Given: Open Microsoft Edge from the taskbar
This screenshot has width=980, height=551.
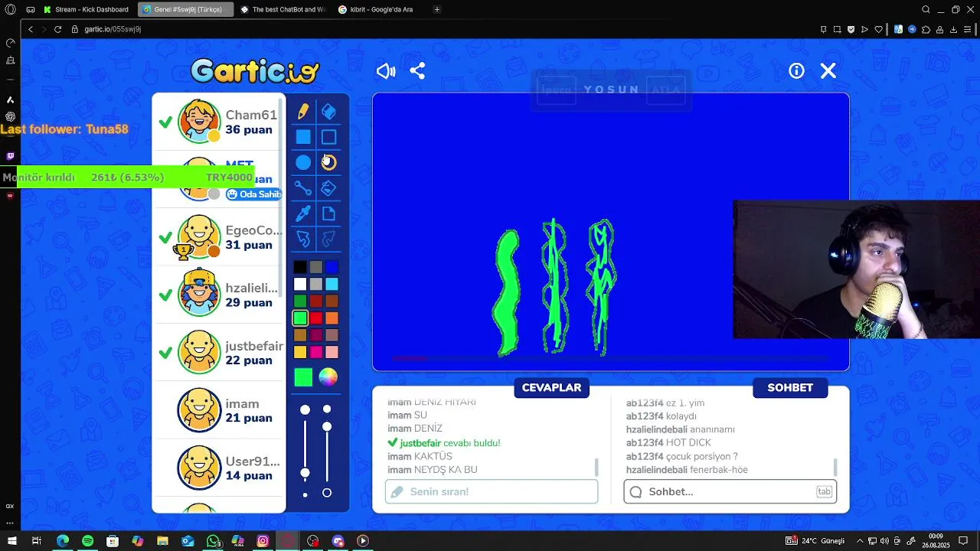Looking at the screenshot, I should click(x=63, y=541).
